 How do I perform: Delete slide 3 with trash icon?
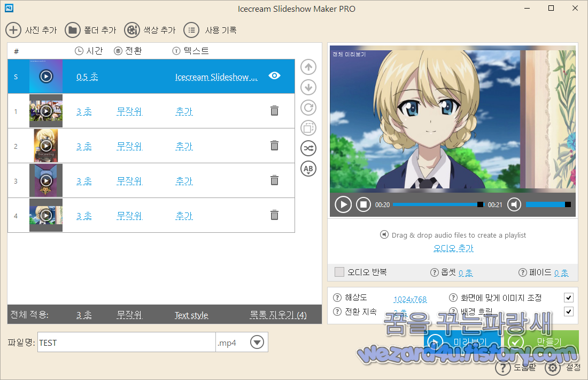pos(275,180)
